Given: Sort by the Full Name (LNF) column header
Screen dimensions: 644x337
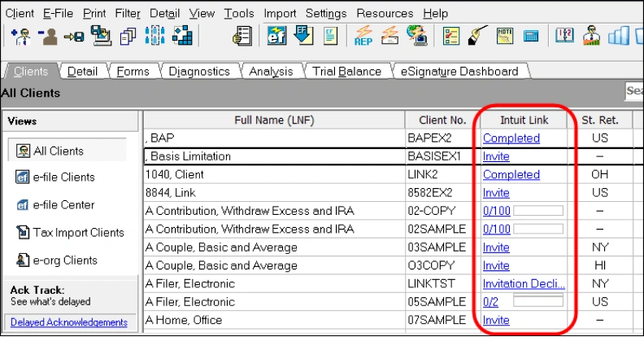Looking at the screenshot, I should click(274, 120).
